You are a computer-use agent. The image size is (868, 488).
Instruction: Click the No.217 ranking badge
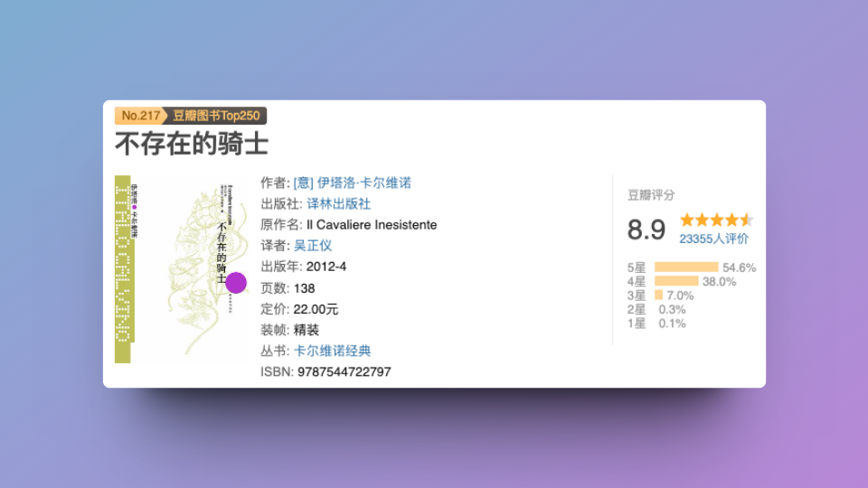pos(140,116)
